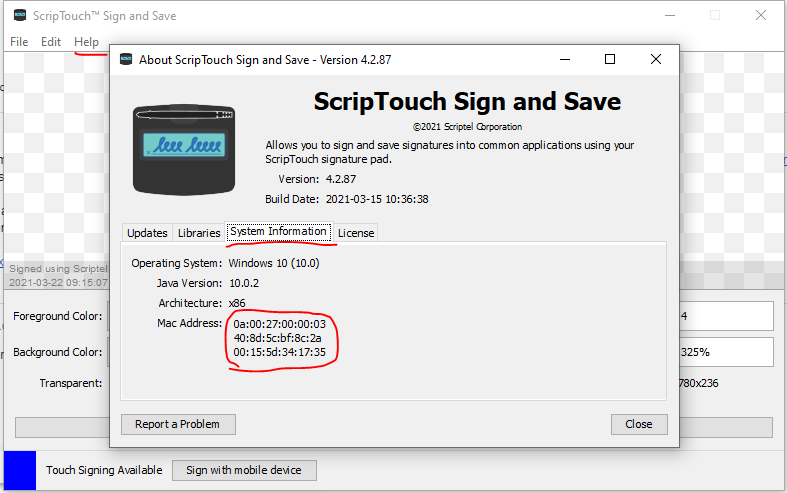The width and height of the screenshot is (787, 493).
Task: Click the Transparent label
Action: tap(71, 384)
